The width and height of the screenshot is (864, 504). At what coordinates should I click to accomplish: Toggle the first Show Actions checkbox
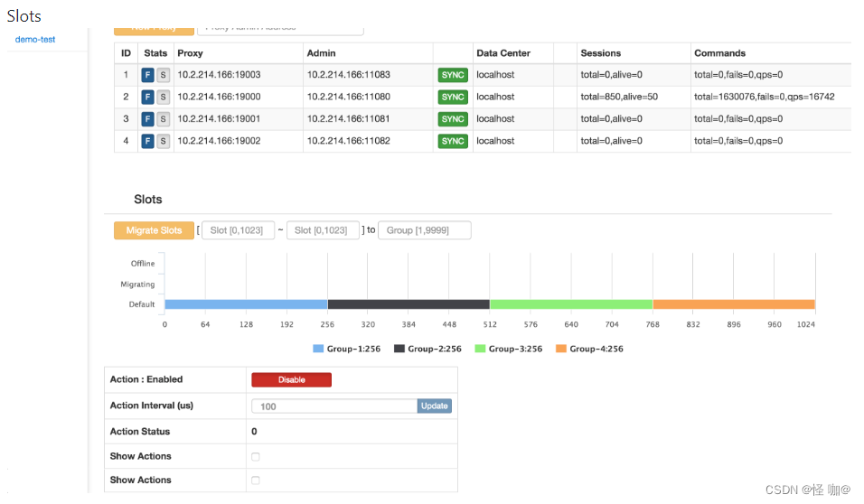256,457
